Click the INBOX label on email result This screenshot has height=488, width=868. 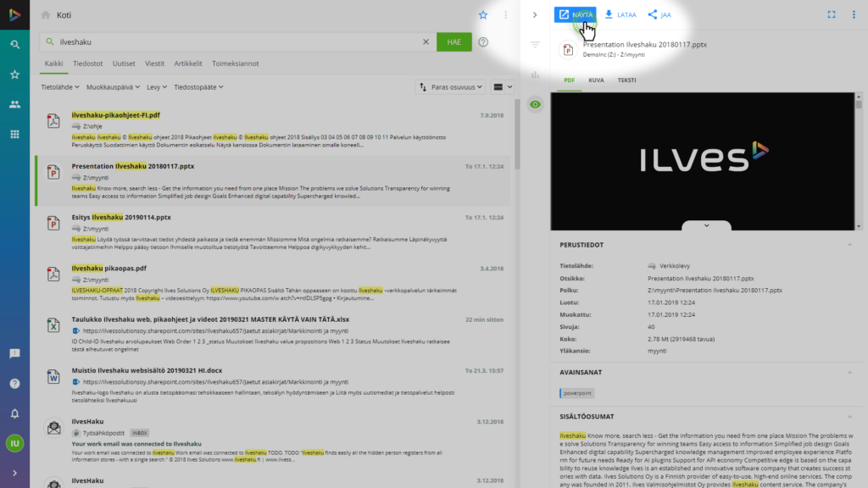click(140, 433)
